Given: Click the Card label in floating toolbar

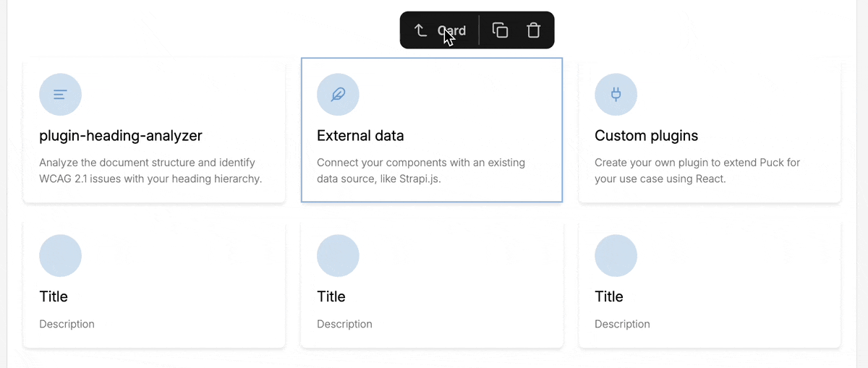Looking at the screenshot, I should point(452,30).
